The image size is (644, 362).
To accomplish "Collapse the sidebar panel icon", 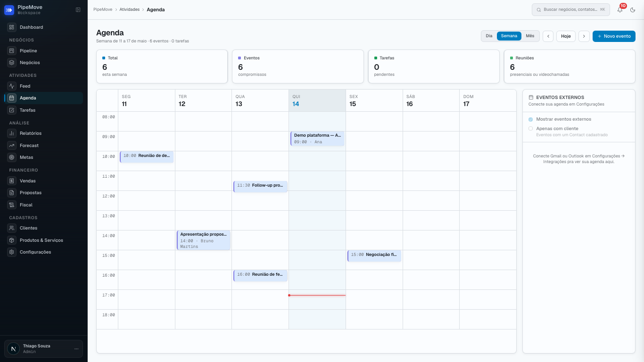I will 78,9.
